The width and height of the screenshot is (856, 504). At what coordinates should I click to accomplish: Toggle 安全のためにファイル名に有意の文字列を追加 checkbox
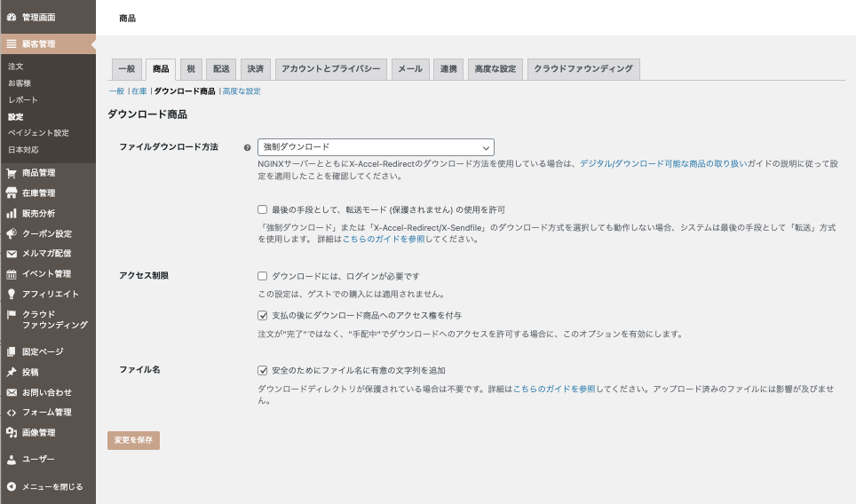pyautogui.click(x=263, y=370)
